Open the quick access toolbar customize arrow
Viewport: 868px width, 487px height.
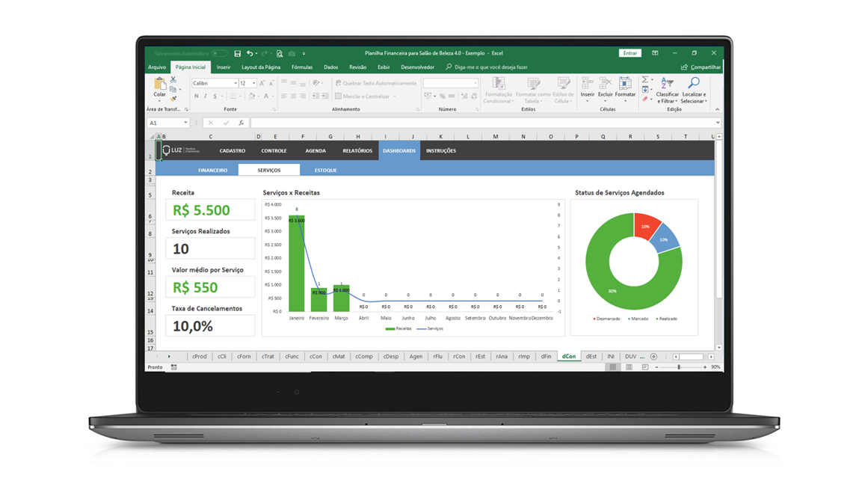tap(304, 54)
